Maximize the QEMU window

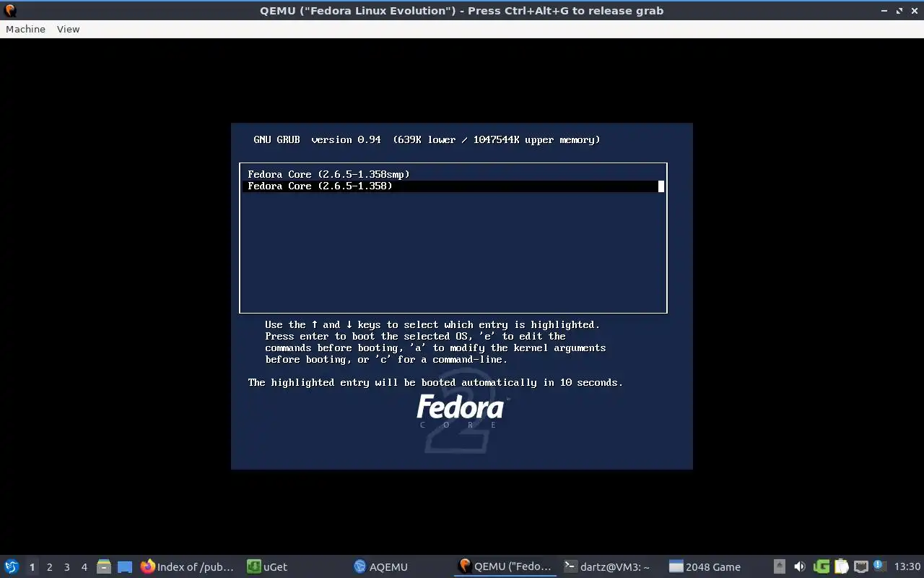tap(899, 11)
